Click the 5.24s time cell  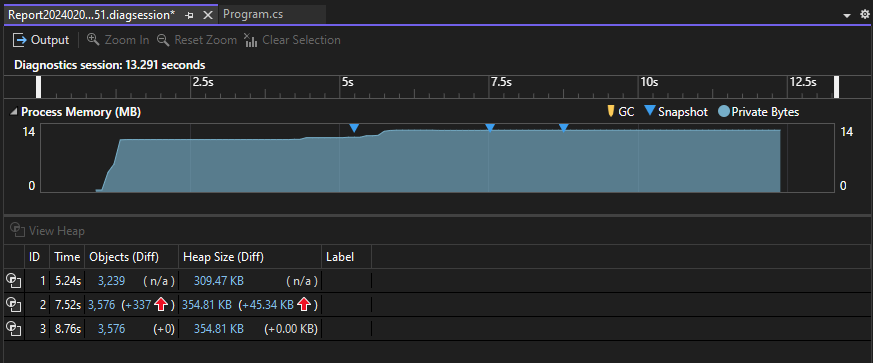point(68,281)
